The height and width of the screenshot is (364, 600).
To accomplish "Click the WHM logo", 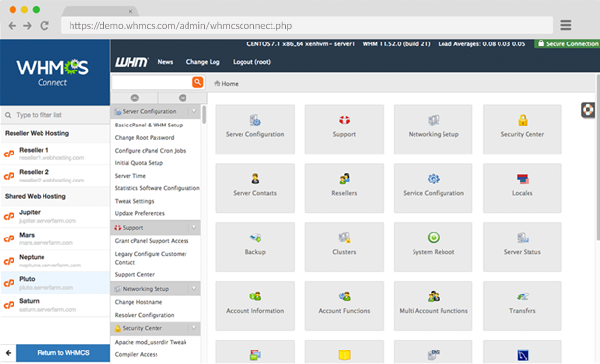I will click(x=131, y=62).
